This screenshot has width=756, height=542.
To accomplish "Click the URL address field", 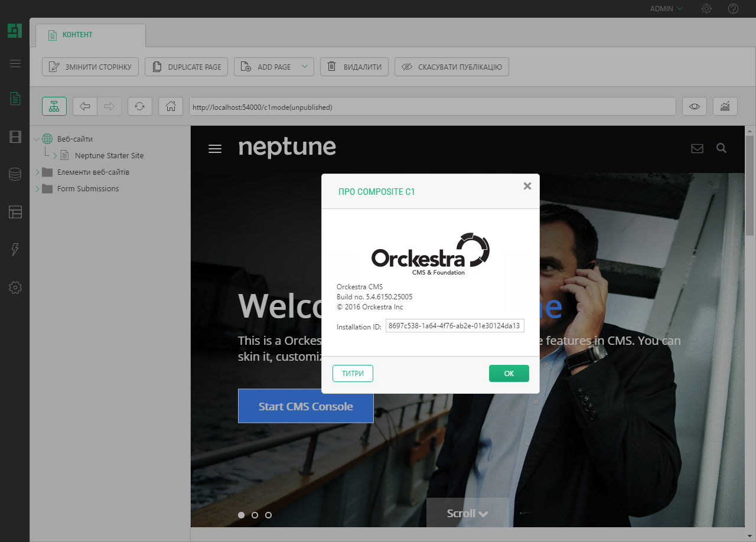I will point(432,107).
